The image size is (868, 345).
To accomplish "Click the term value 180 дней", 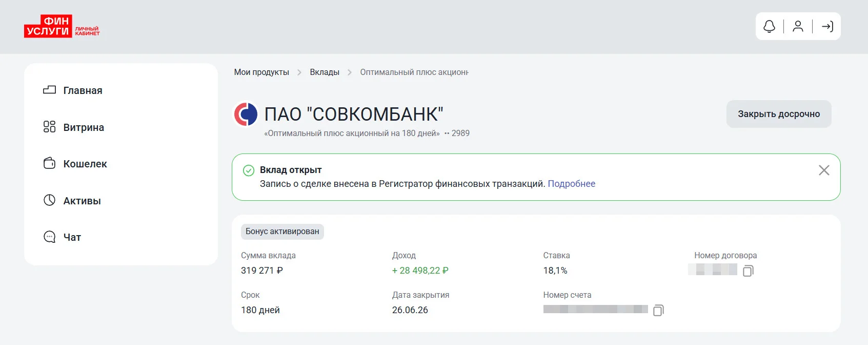I will coord(260,310).
